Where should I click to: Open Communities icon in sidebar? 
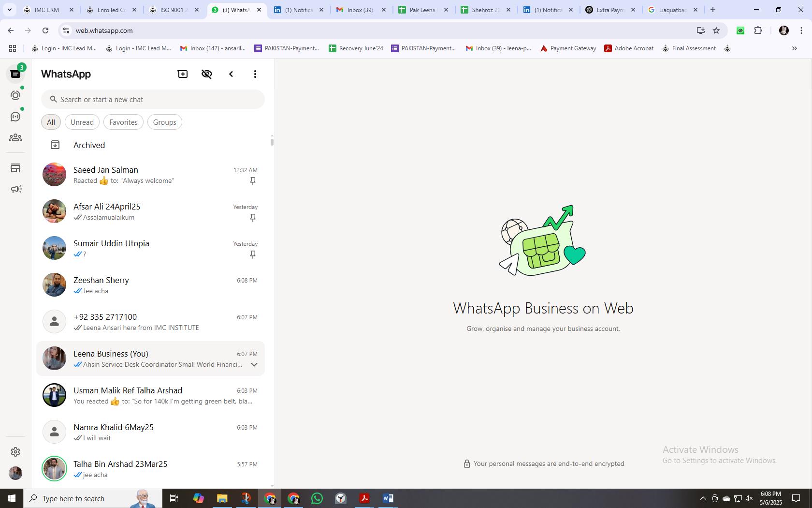pos(15,138)
